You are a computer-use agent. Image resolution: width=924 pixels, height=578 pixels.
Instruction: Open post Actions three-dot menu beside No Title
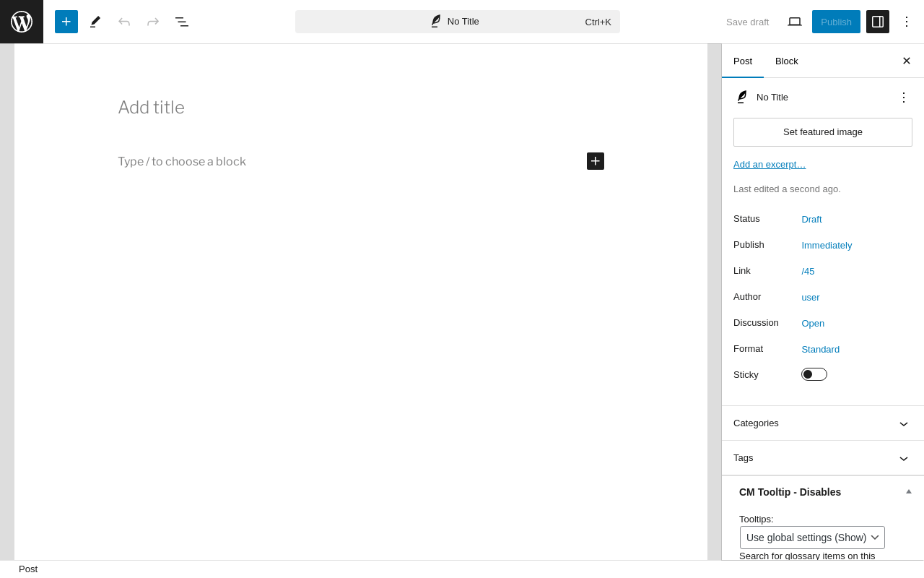pos(904,98)
